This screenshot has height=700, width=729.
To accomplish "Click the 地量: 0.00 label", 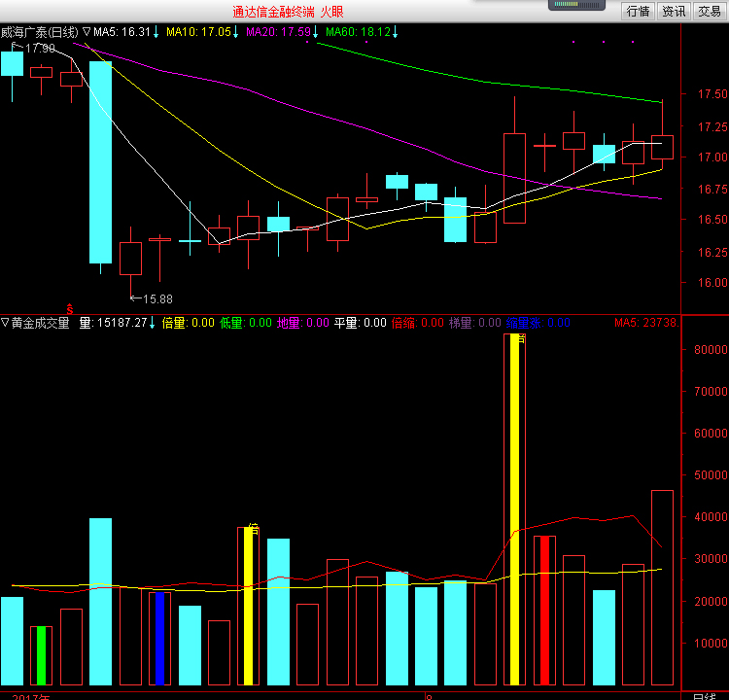I will [302, 323].
